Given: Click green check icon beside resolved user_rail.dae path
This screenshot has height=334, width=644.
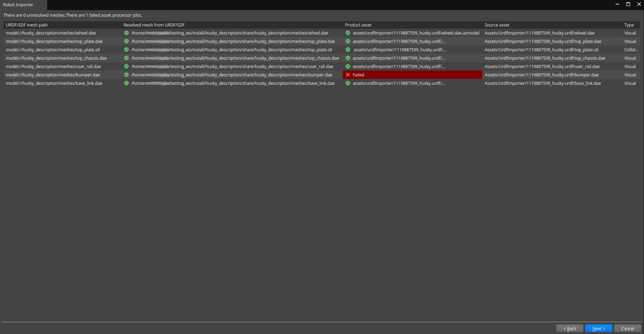Looking at the screenshot, I should [126, 66].
